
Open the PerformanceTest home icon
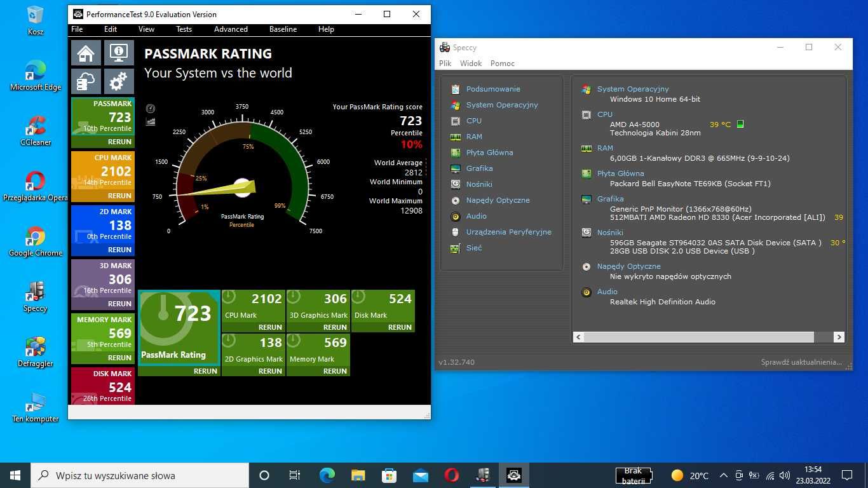[86, 53]
